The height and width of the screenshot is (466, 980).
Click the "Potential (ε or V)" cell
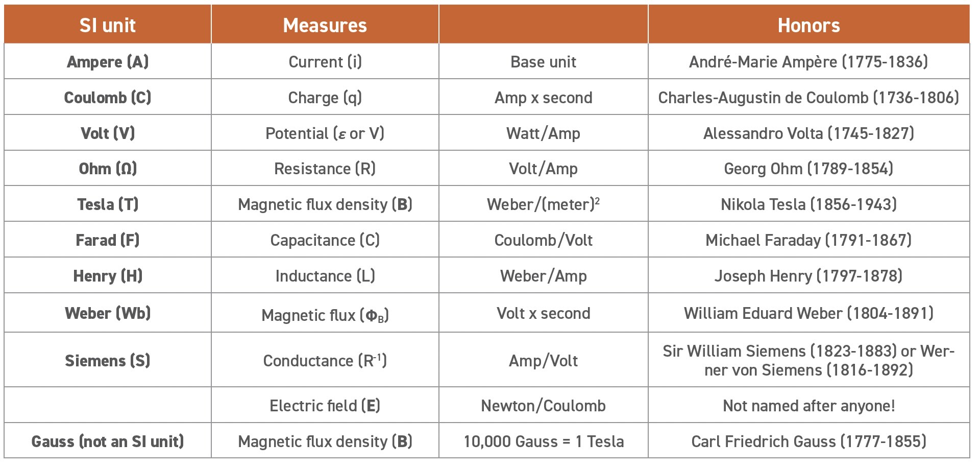tap(325, 133)
